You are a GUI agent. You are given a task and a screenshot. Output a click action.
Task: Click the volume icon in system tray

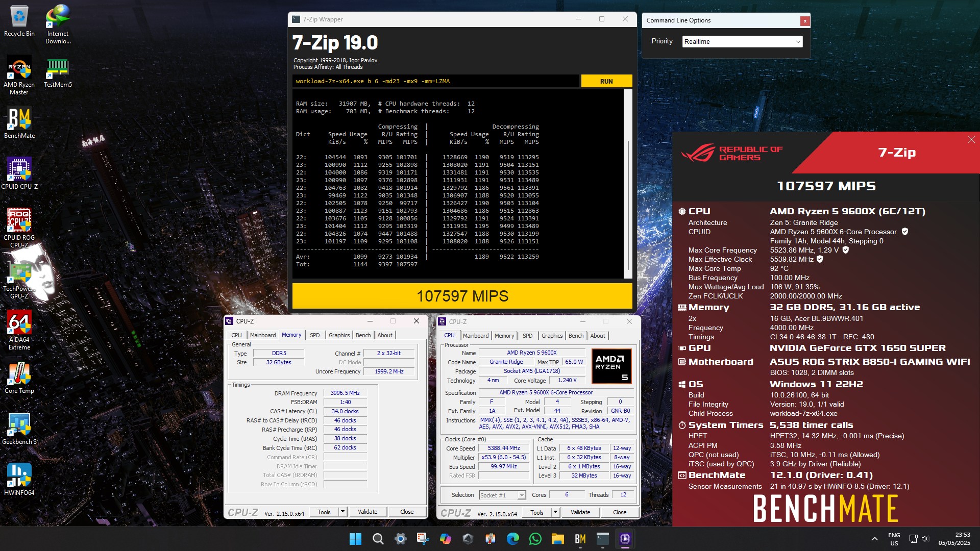(925, 539)
